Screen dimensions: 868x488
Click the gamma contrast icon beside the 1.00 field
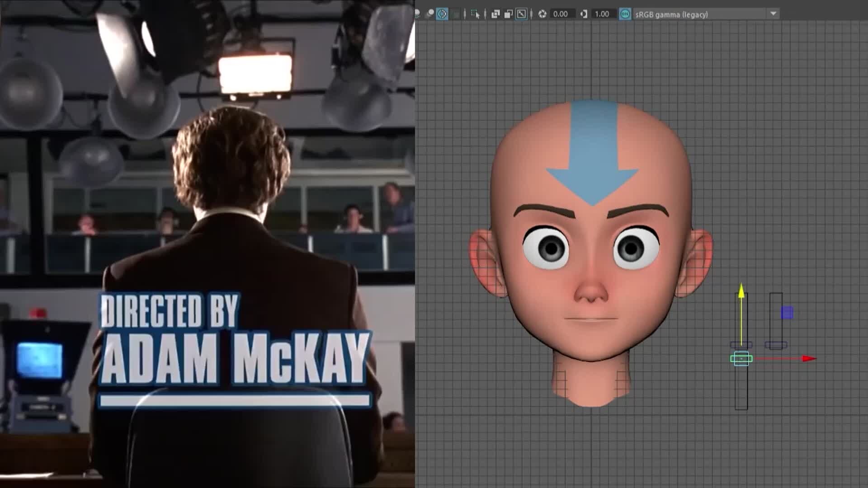[x=584, y=14]
